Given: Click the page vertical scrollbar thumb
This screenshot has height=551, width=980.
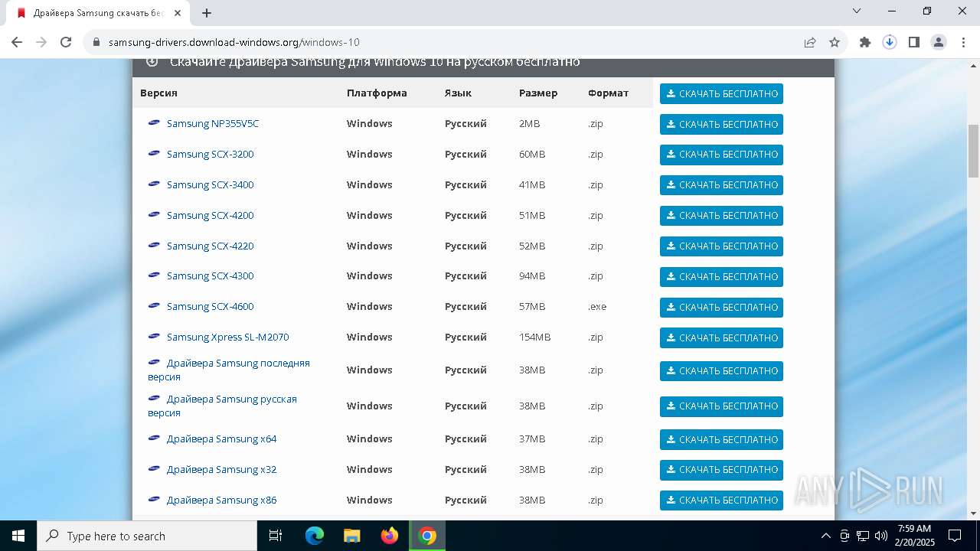Looking at the screenshot, I should pos(973,151).
